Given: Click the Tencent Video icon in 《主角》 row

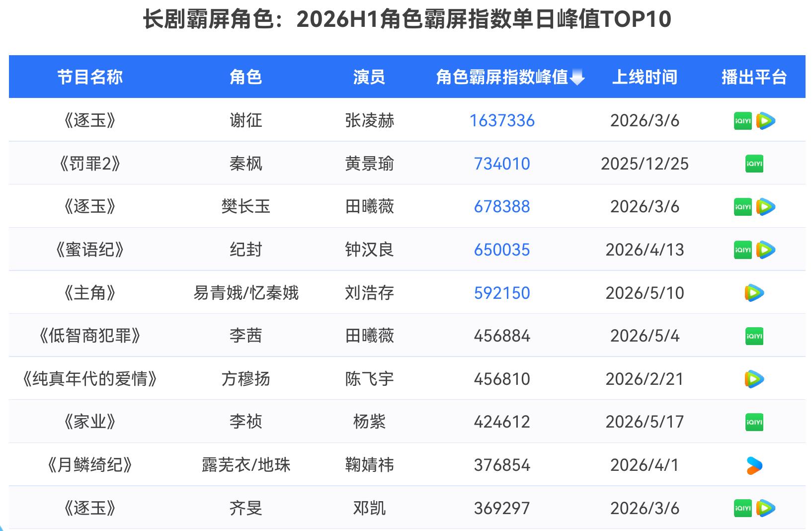Looking at the screenshot, I should coord(754,293).
